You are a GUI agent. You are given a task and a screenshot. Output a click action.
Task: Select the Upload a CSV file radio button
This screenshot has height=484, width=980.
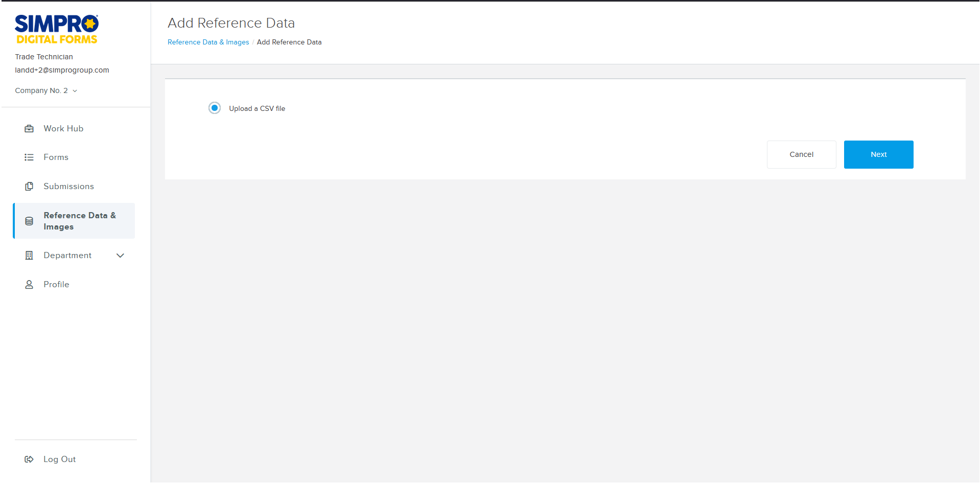coord(215,108)
